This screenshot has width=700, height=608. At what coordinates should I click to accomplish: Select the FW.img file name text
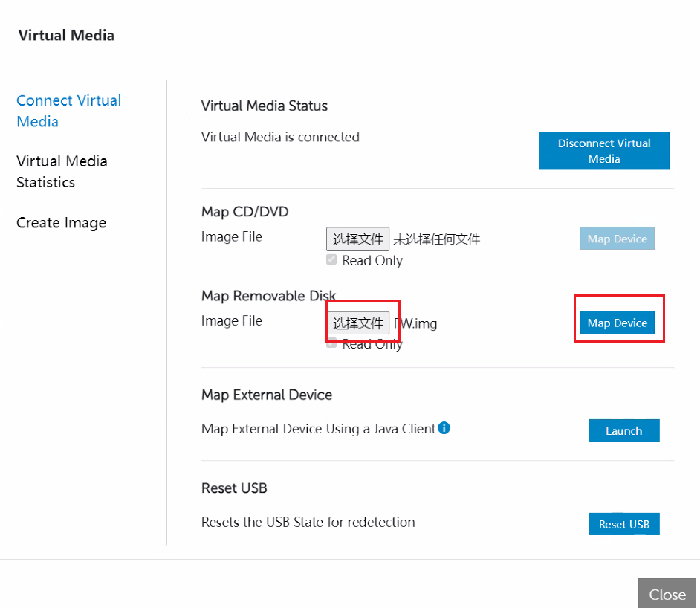(x=414, y=323)
